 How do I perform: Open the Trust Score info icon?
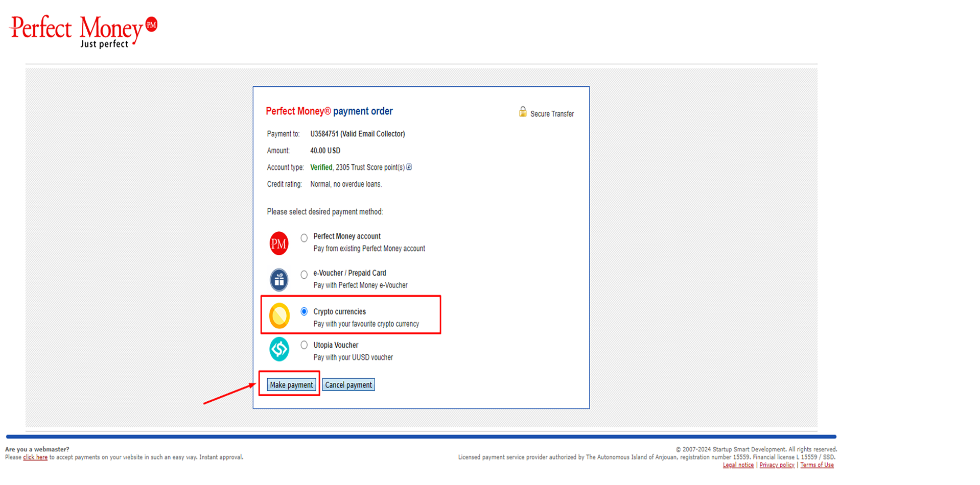coord(409,167)
